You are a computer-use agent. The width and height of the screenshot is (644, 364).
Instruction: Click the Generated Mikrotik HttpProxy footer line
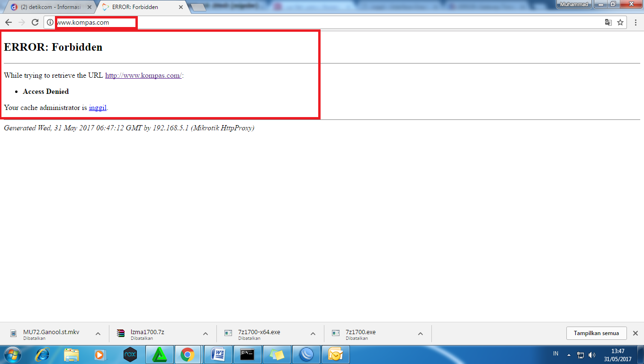coord(129,128)
